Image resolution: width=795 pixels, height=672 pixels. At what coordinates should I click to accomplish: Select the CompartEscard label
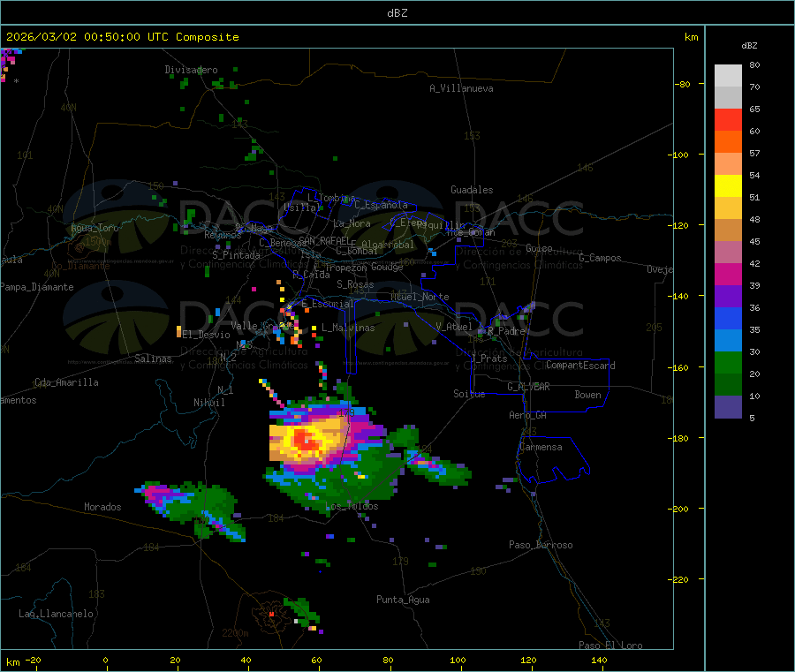[580, 366]
